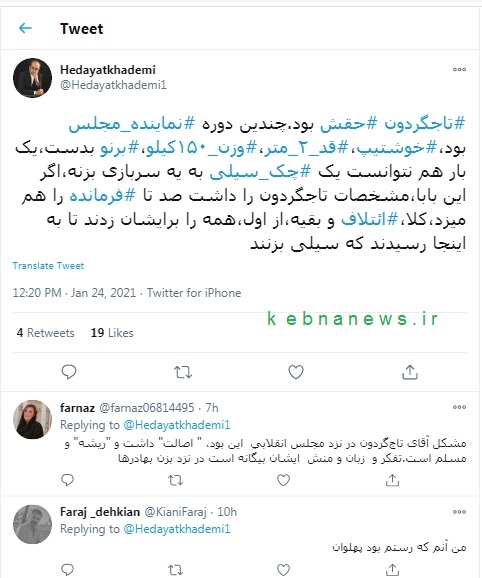
Task: Open more options on farnaz's reply
Action: click(459, 407)
